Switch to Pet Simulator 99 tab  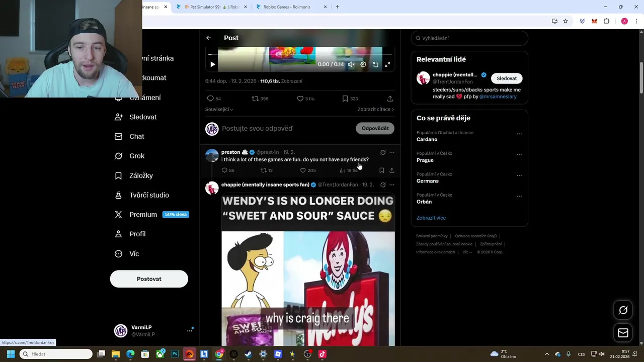pyautogui.click(x=211, y=7)
